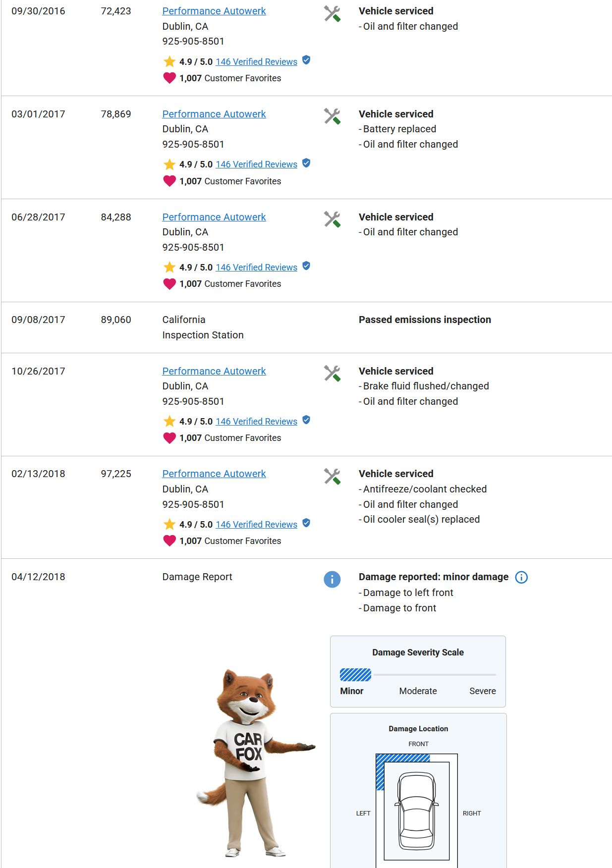Click the gold rating star in 09/30/2016 row

pos(169,61)
